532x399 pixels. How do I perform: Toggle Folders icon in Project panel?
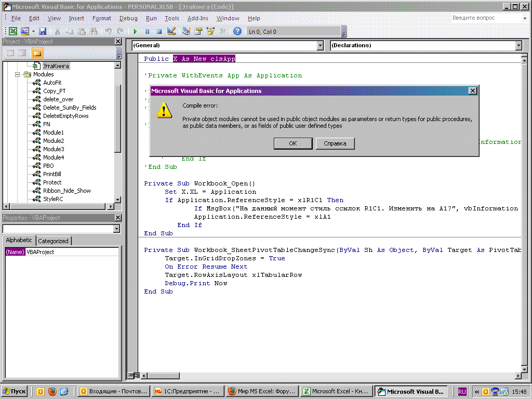click(x=37, y=53)
